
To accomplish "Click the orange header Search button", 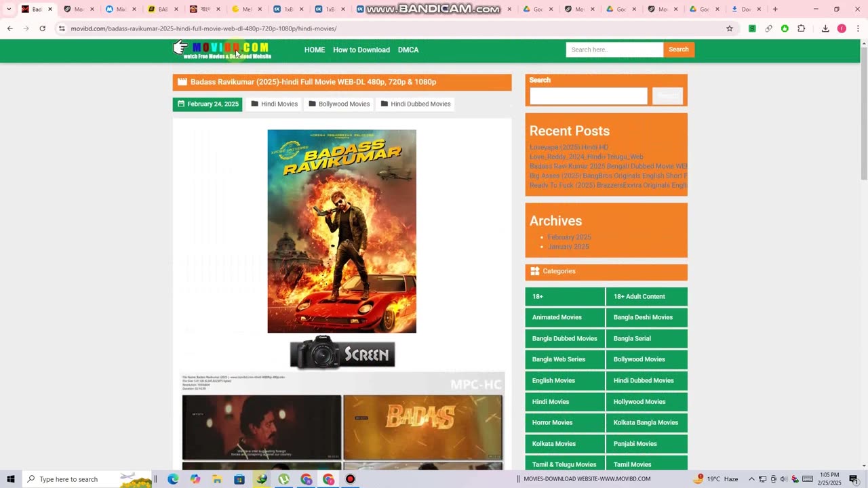I will pos(679,49).
